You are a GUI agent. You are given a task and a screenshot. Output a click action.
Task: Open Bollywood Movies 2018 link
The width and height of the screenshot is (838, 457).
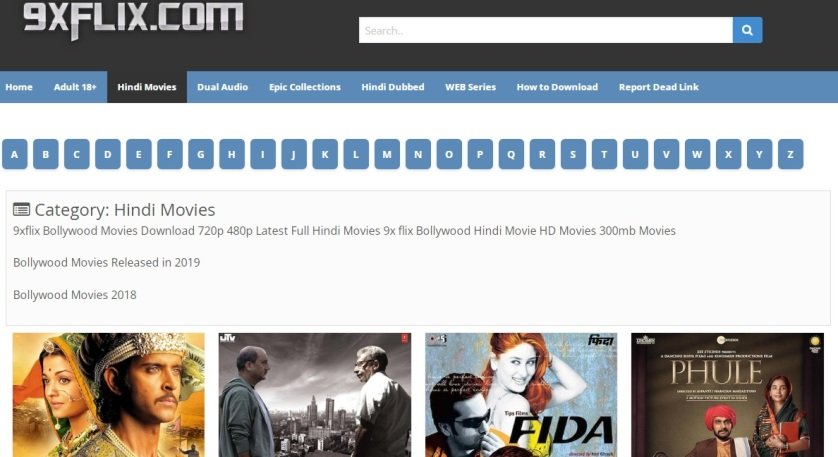(75, 295)
